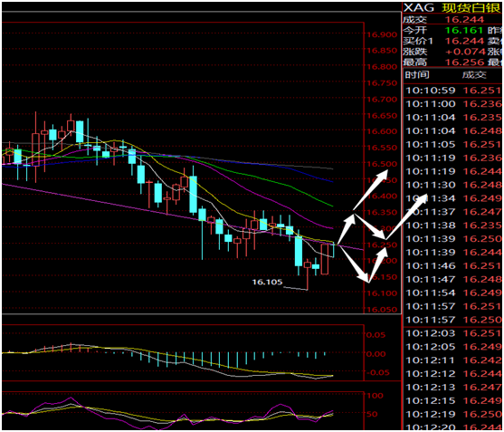
Task: Click the 16.400 price axis label
Action: pyautogui.click(x=382, y=197)
